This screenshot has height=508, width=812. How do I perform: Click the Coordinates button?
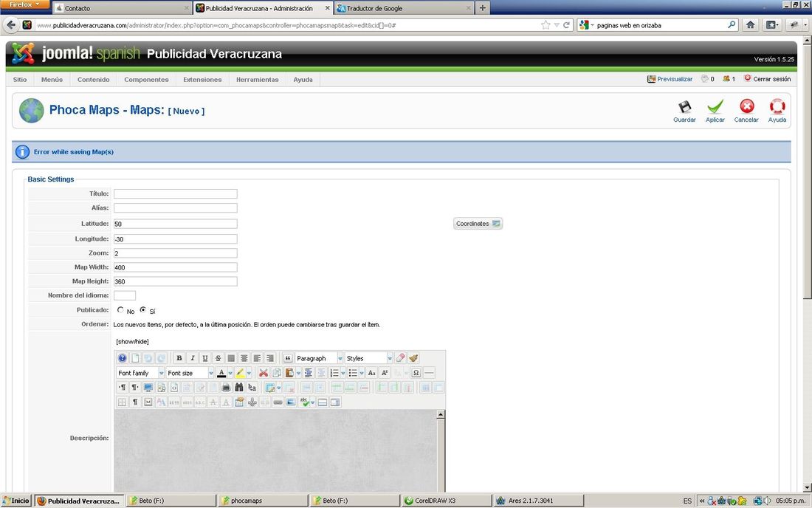[478, 224]
